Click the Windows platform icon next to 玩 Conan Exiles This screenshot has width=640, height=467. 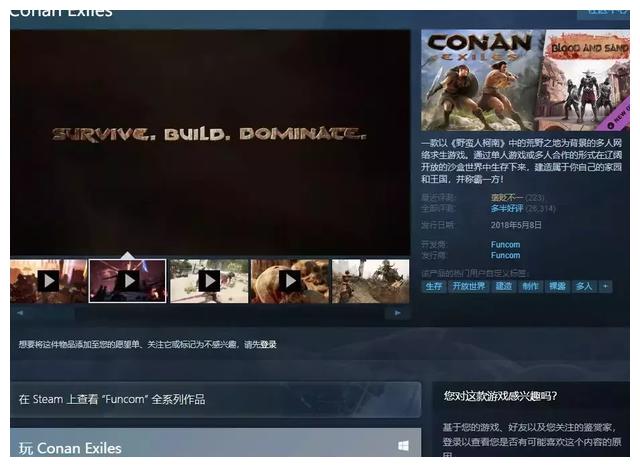(403, 446)
